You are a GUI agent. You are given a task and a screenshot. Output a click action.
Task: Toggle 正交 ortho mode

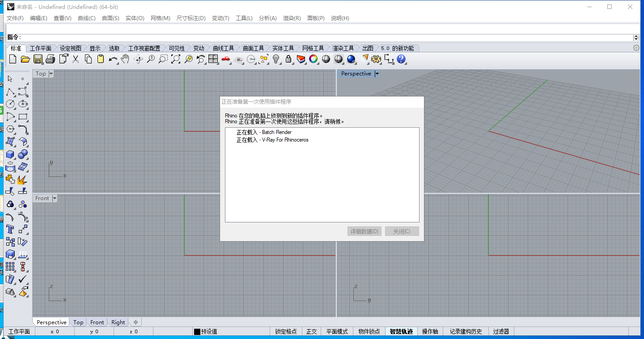311,331
